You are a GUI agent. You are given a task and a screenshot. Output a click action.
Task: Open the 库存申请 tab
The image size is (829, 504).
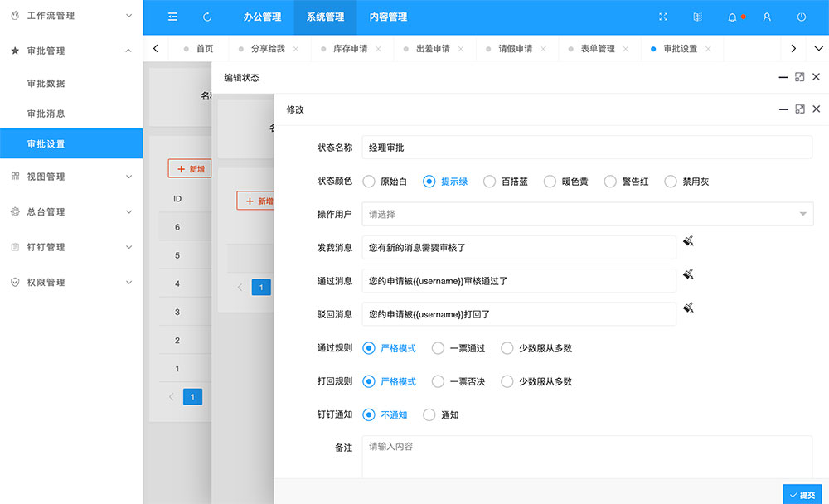pos(350,49)
